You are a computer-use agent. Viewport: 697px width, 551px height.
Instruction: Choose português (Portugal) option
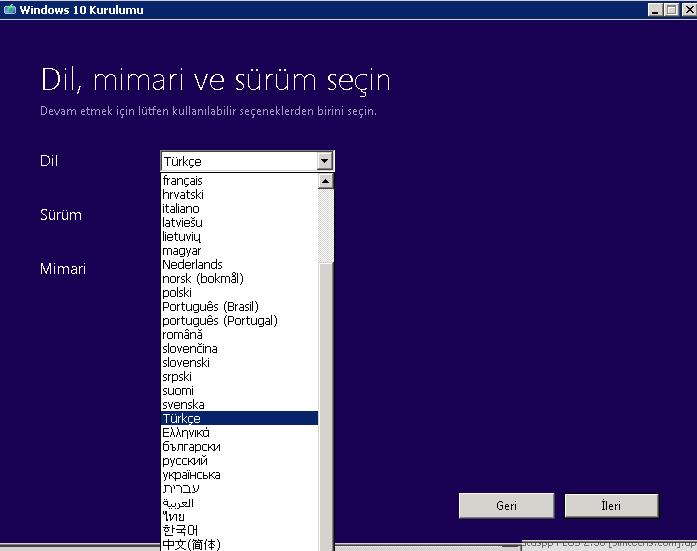point(220,320)
